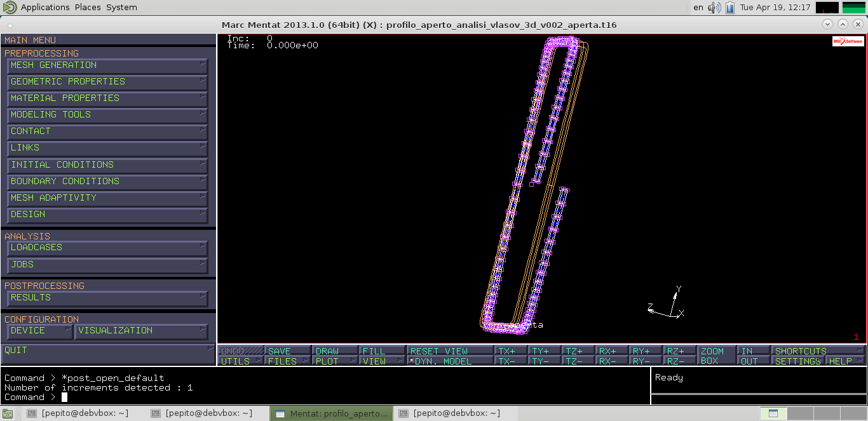The height and width of the screenshot is (421, 868).
Task: Click TX+ to translate view
Action: [512, 351]
